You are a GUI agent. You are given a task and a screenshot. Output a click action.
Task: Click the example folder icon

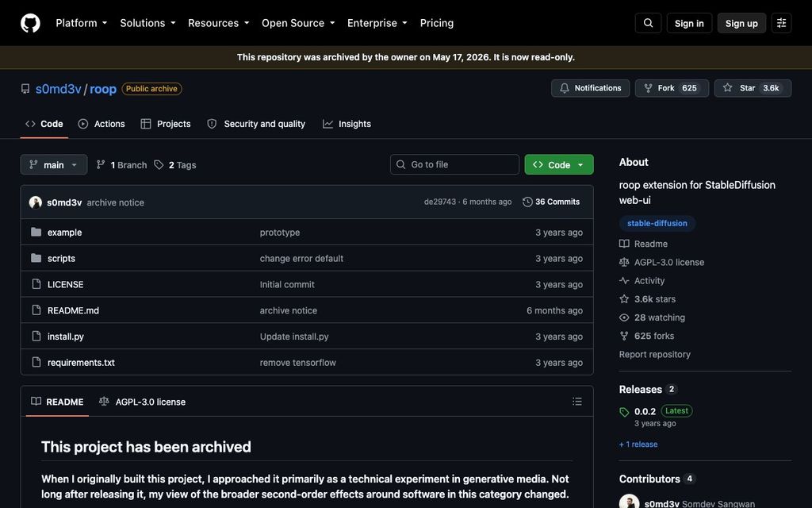click(x=36, y=233)
